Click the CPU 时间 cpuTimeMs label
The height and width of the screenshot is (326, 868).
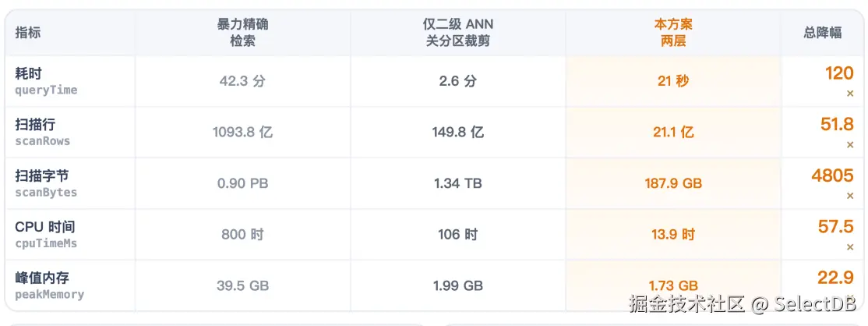point(46,235)
